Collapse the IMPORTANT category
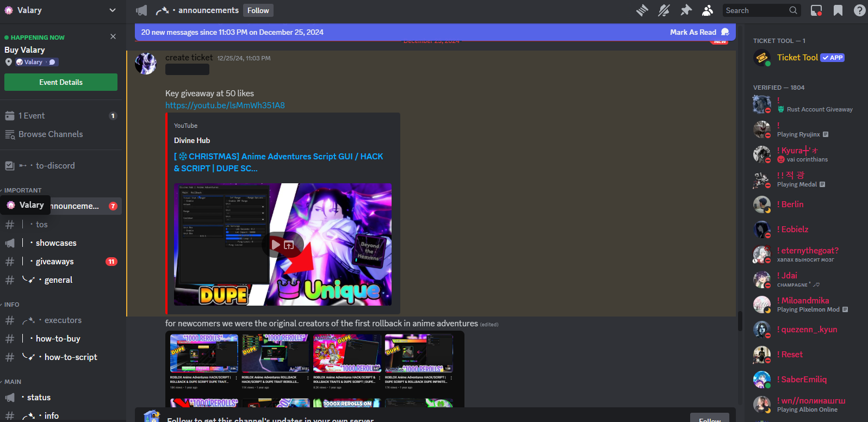The image size is (868, 422). pos(23,190)
